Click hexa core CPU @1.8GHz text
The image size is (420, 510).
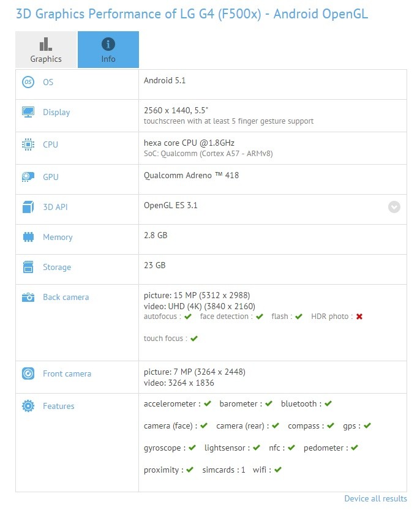point(189,143)
